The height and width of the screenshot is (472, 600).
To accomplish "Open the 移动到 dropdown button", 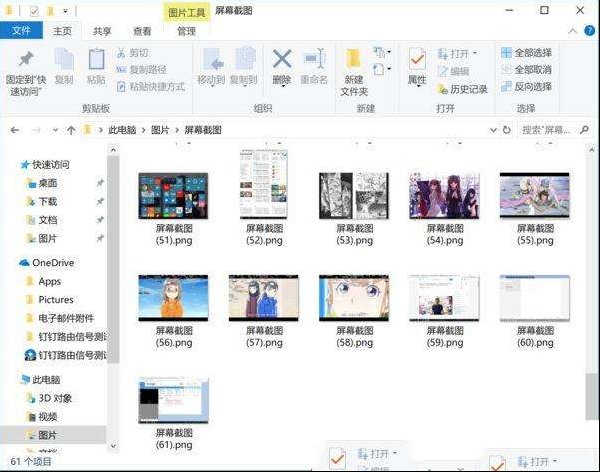I will 211,67.
